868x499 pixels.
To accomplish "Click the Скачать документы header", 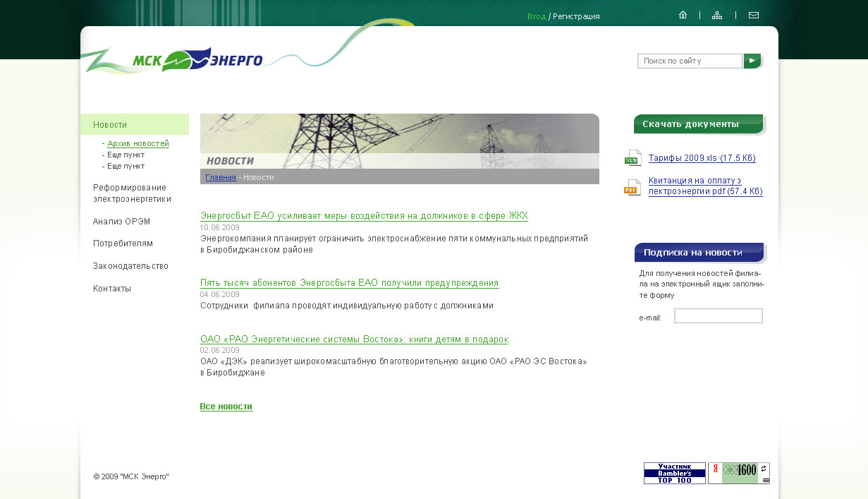I will point(699,124).
